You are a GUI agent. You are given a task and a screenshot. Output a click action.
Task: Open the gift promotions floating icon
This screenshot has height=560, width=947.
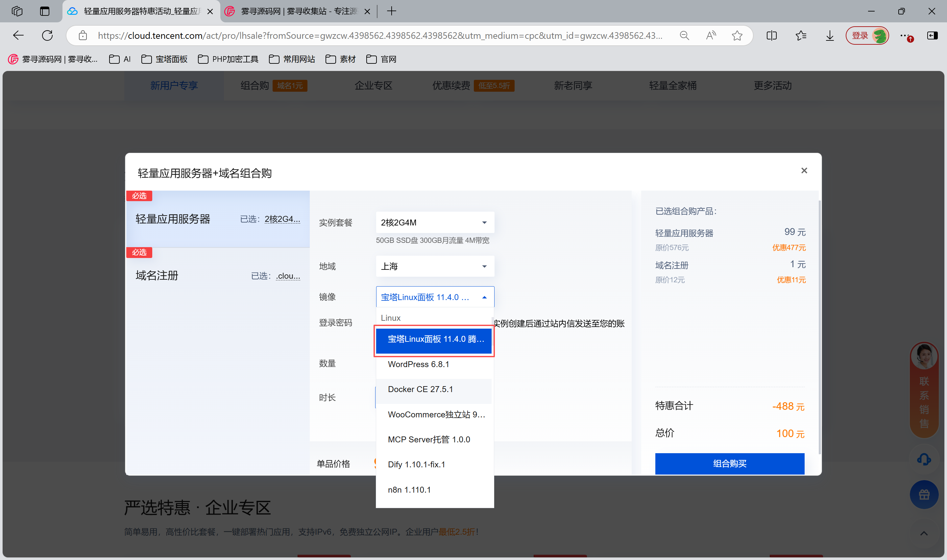(x=924, y=494)
